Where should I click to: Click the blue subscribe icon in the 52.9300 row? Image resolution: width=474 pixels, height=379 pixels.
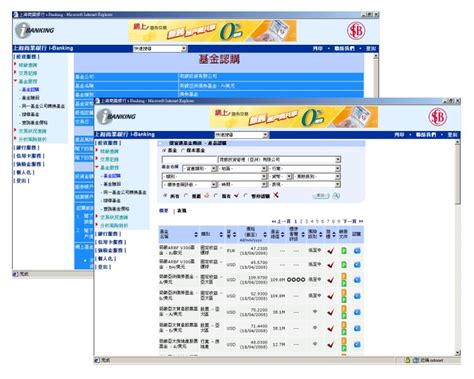[357, 296]
